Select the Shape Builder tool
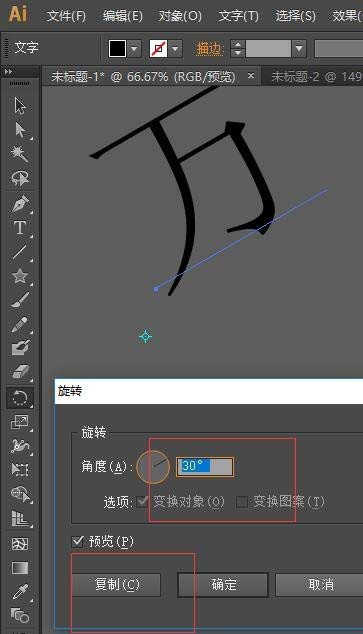The height and width of the screenshot is (634, 363). [x=20, y=494]
